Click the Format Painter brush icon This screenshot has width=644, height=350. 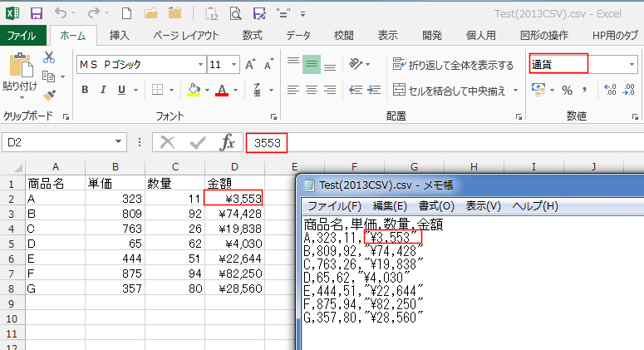pyautogui.click(x=49, y=96)
